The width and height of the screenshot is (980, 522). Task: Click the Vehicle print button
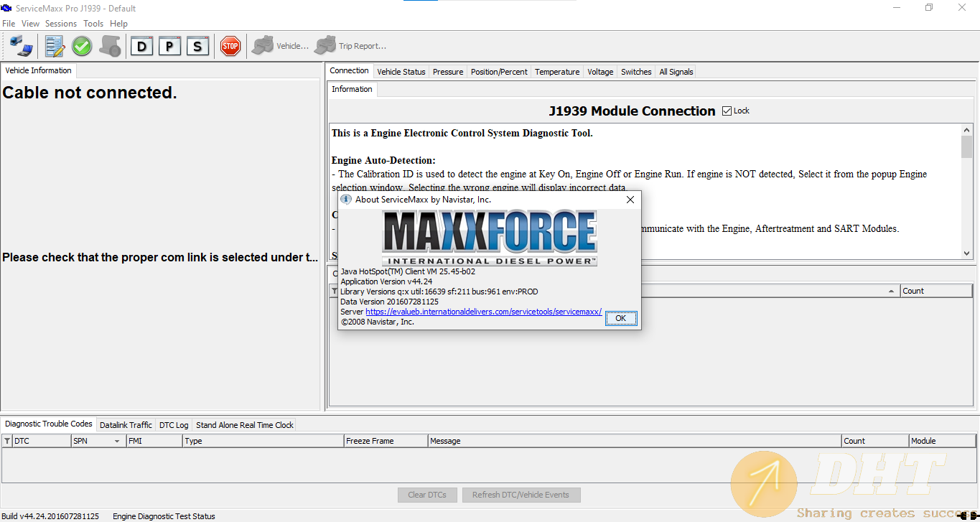pos(280,46)
